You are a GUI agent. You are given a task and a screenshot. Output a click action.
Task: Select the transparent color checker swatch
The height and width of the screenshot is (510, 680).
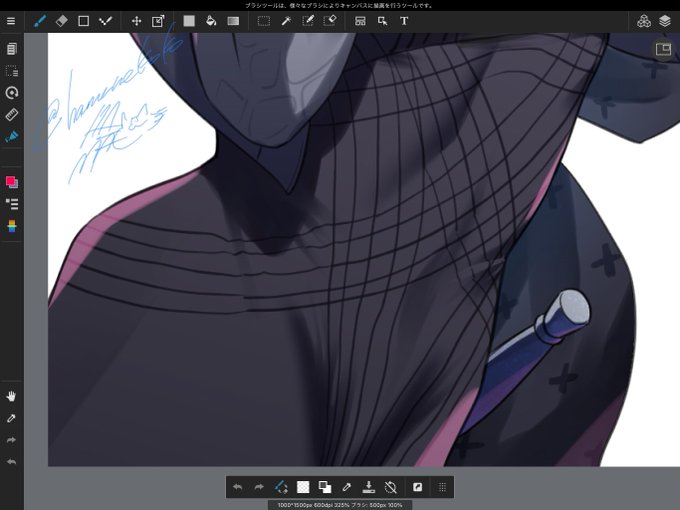(x=303, y=487)
